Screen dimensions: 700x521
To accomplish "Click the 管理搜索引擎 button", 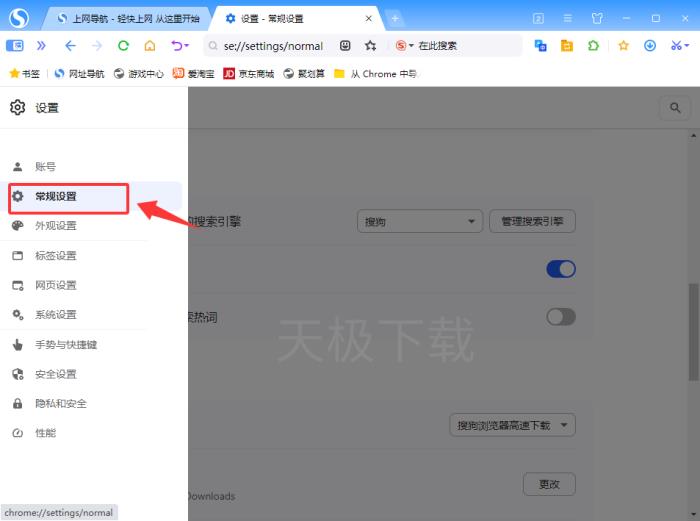I will tap(532, 221).
